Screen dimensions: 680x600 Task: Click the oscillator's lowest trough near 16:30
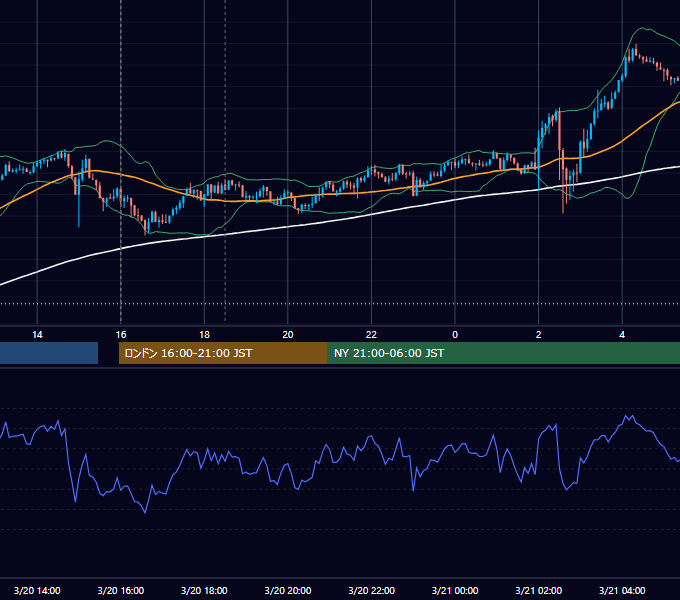click(x=145, y=512)
